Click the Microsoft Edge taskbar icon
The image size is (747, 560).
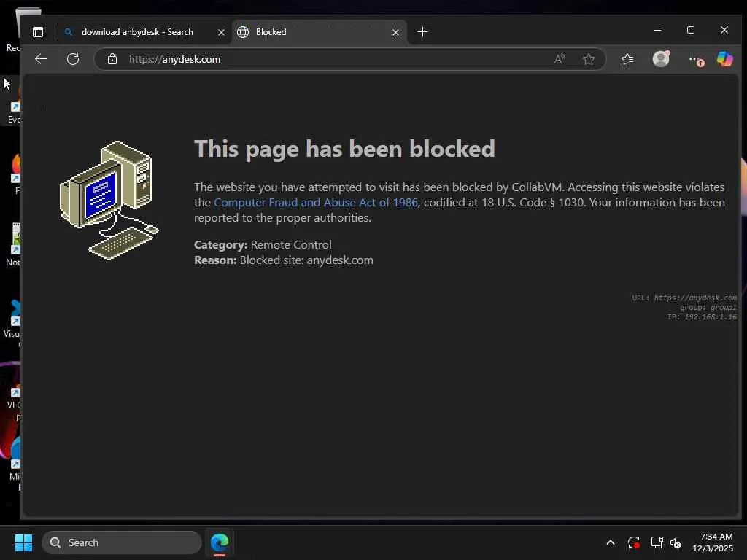point(220,542)
